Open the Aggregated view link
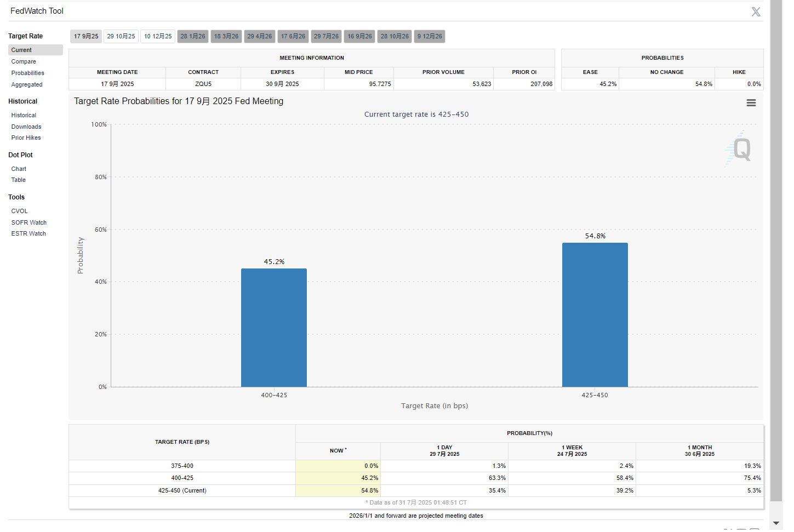This screenshot has width=794, height=532. pyautogui.click(x=27, y=85)
